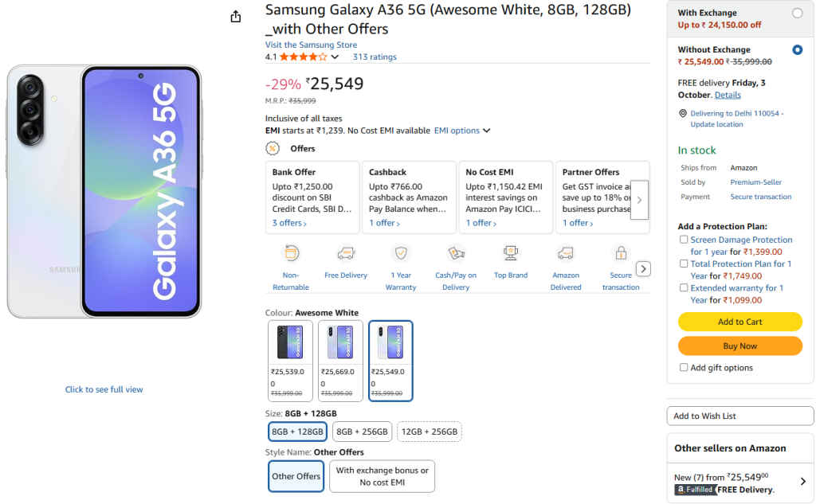Select the Other Offers style tab
The width and height of the screenshot is (816, 504).
coord(296,476)
